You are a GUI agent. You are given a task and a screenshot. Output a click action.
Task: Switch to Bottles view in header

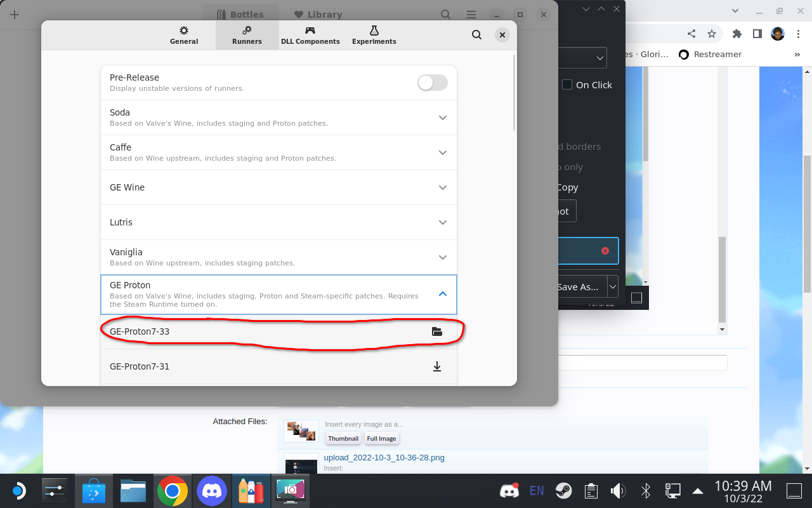240,14
